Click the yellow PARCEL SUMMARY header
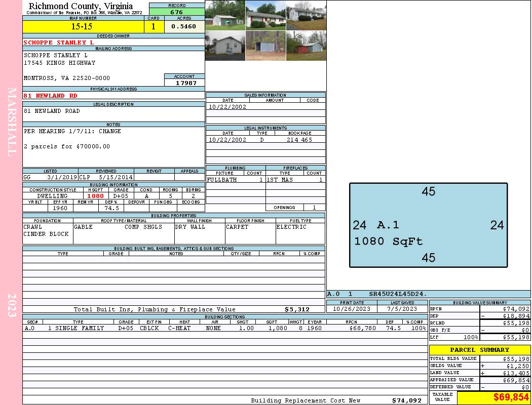The height and width of the screenshot is (405, 532). coord(479,350)
